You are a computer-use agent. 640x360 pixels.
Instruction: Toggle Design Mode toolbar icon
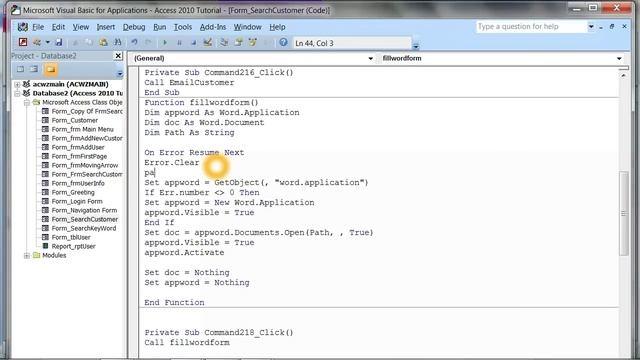point(208,42)
